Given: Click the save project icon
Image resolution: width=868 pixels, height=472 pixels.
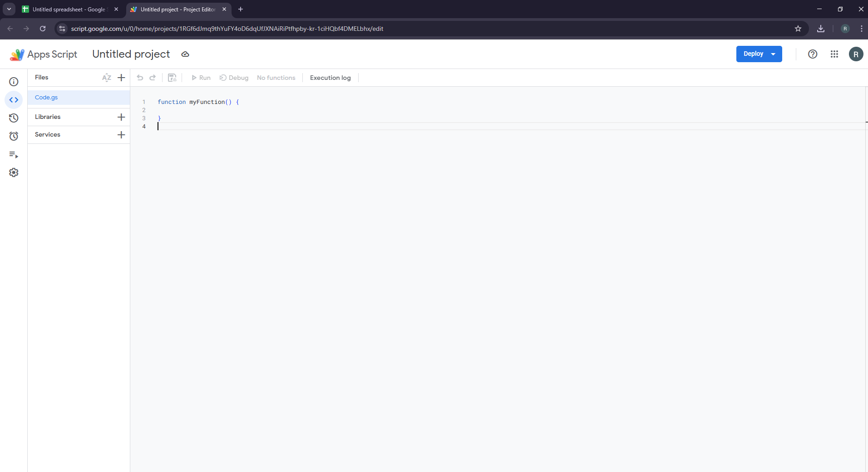Looking at the screenshot, I should [172, 78].
